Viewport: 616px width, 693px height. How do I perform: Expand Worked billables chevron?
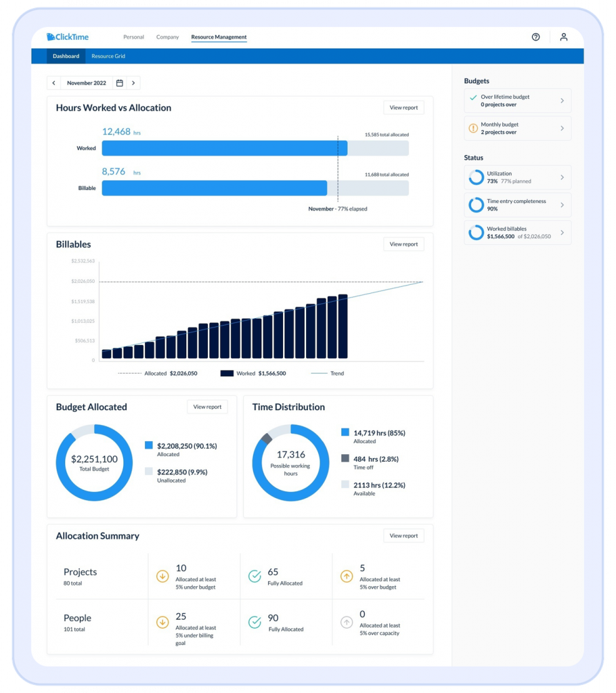click(562, 233)
